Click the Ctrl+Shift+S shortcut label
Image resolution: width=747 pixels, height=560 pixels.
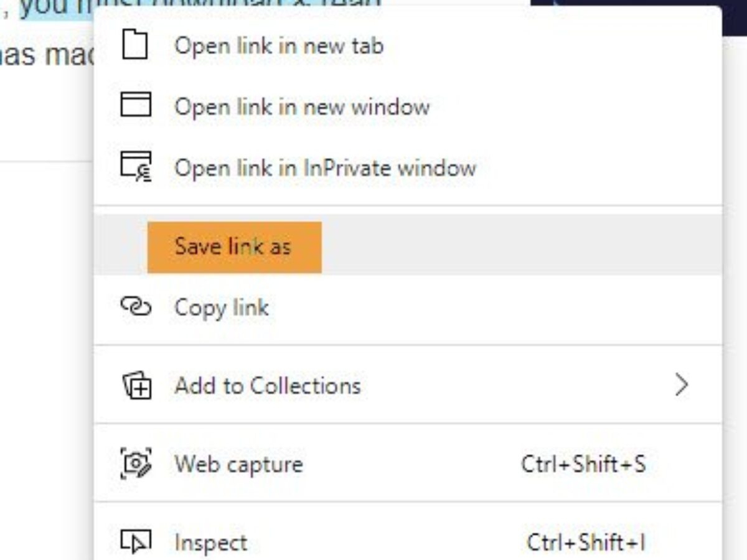pyautogui.click(x=584, y=463)
